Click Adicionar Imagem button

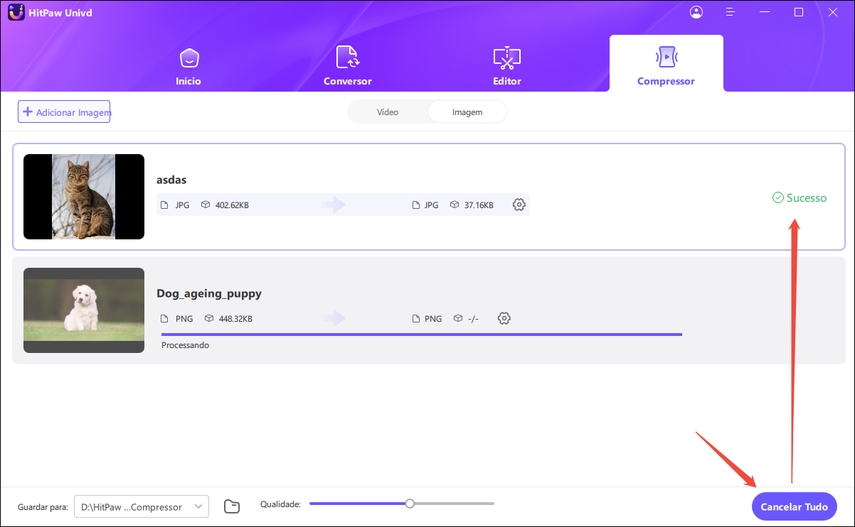click(64, 112)
